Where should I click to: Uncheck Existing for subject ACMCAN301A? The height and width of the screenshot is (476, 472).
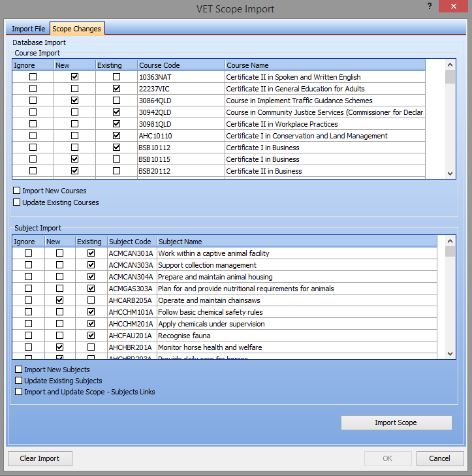(x=91, y=253)
